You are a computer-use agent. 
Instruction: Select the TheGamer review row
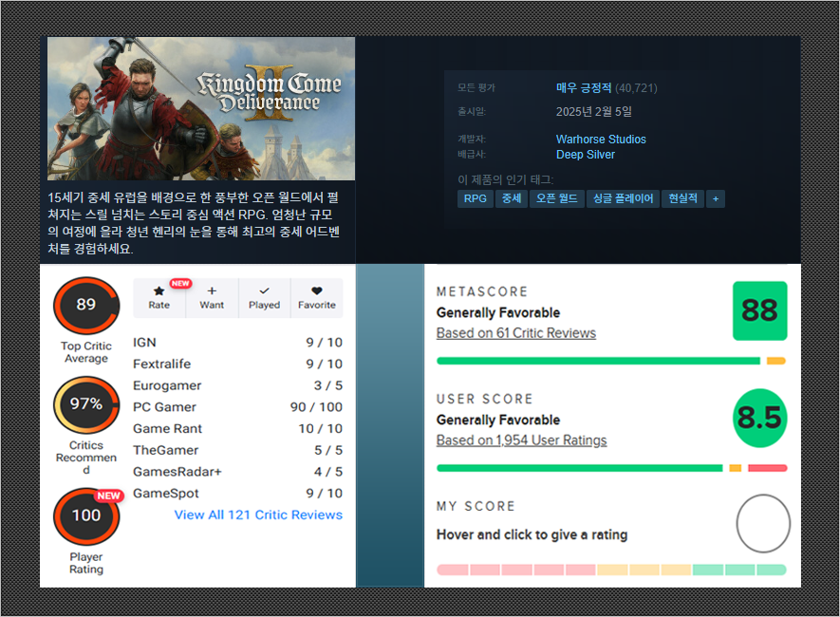pyautogui.click(x=238, y=451)
